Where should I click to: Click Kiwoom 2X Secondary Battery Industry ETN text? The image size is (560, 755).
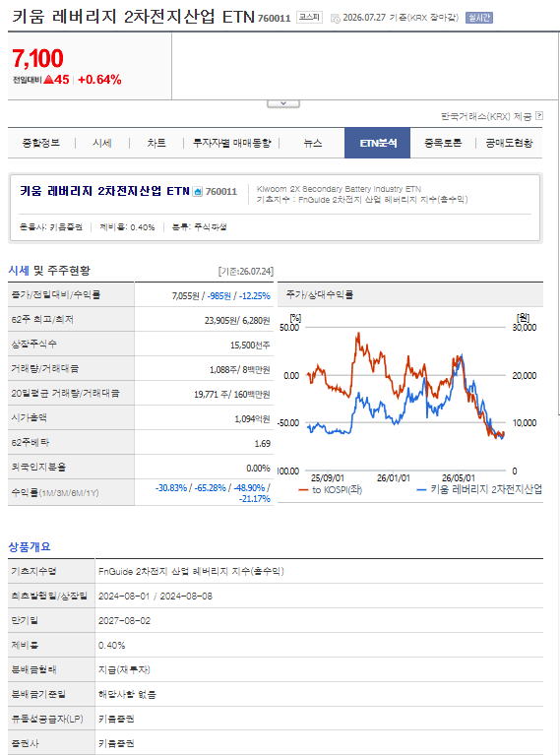click(x=339, y=189)
